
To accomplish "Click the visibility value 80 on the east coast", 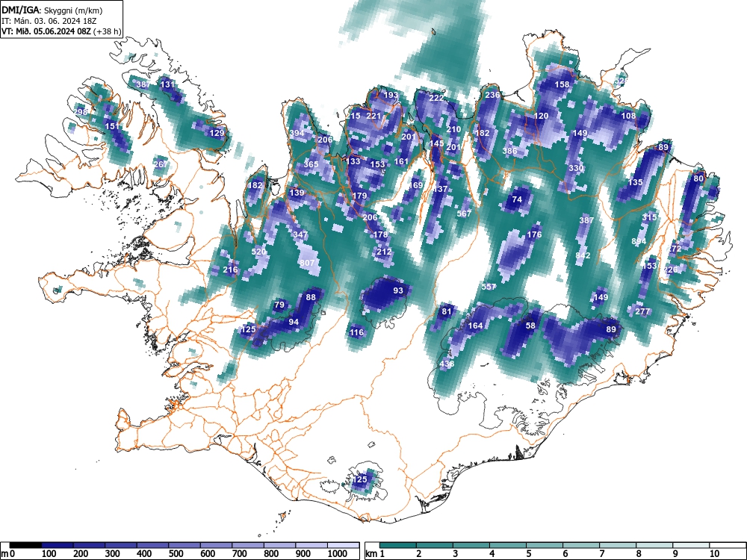I will coord(698,178).
